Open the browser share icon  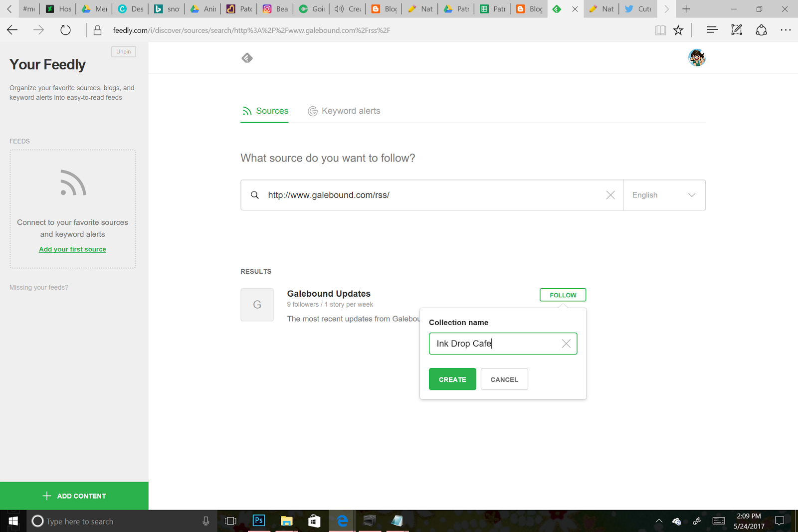click(761, 30)
